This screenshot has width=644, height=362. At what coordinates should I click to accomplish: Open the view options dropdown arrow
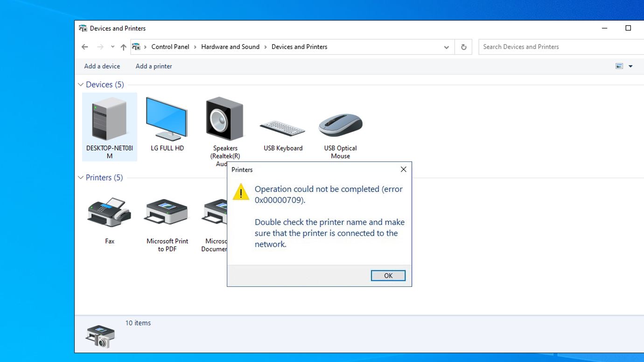point(630,66)
